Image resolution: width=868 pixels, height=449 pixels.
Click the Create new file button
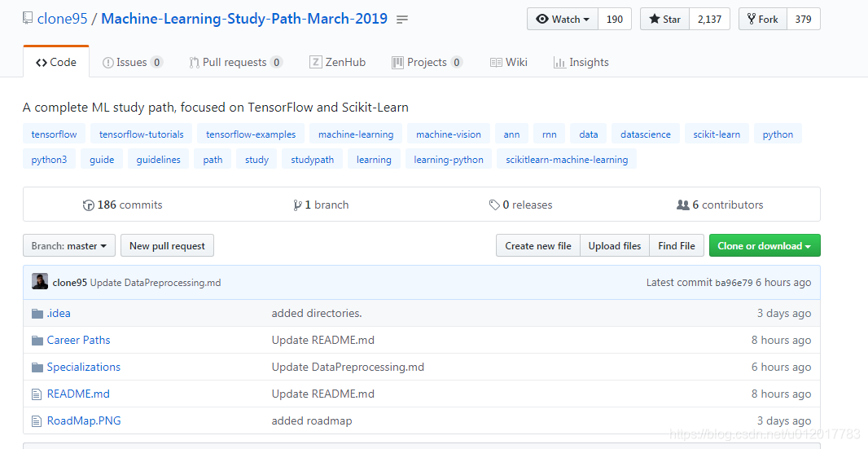coord(538,245)
